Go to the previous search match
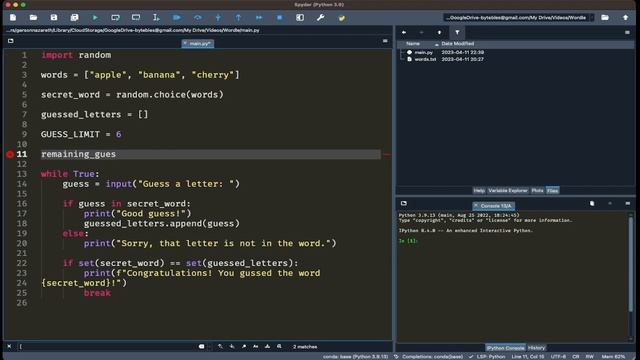640x360 pixels. pos(220,347)
